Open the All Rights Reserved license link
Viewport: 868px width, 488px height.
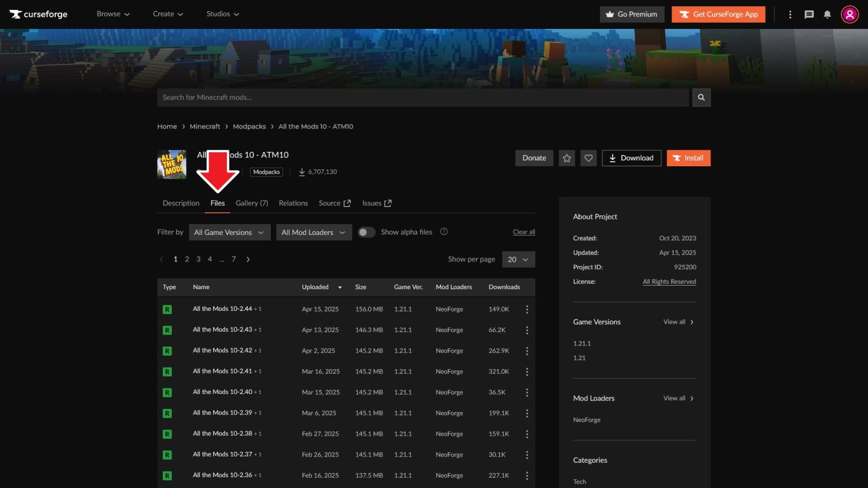[x=670, y=281]
